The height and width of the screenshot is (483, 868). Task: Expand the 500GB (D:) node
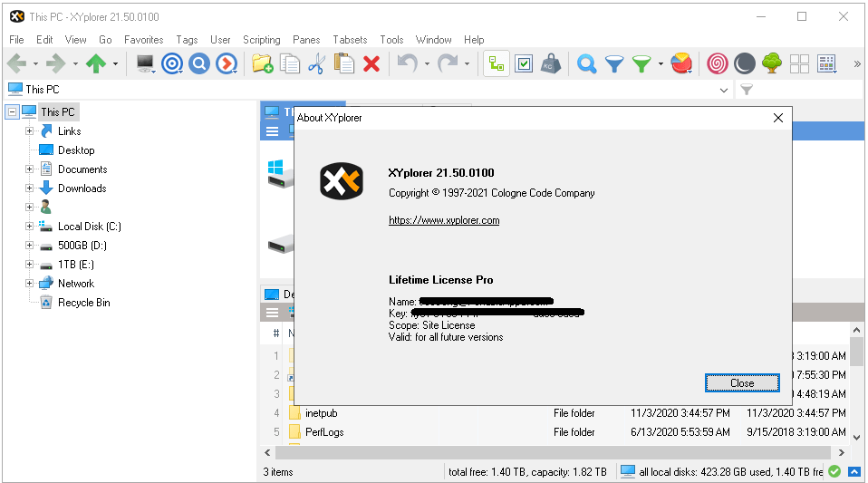coord(29,245)
